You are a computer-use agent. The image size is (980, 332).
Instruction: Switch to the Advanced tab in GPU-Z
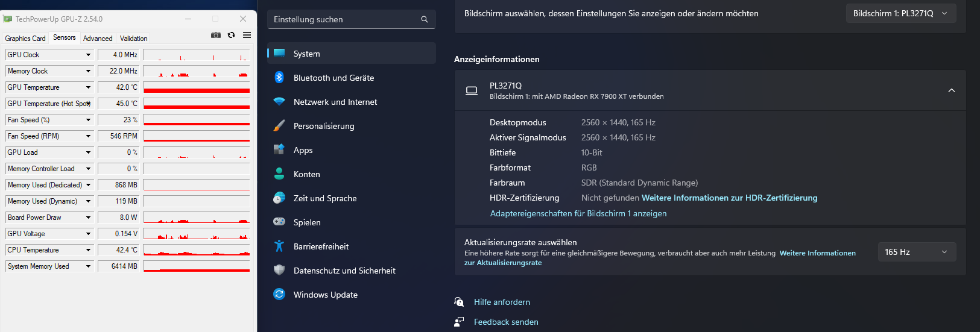[x=98, y=39]
